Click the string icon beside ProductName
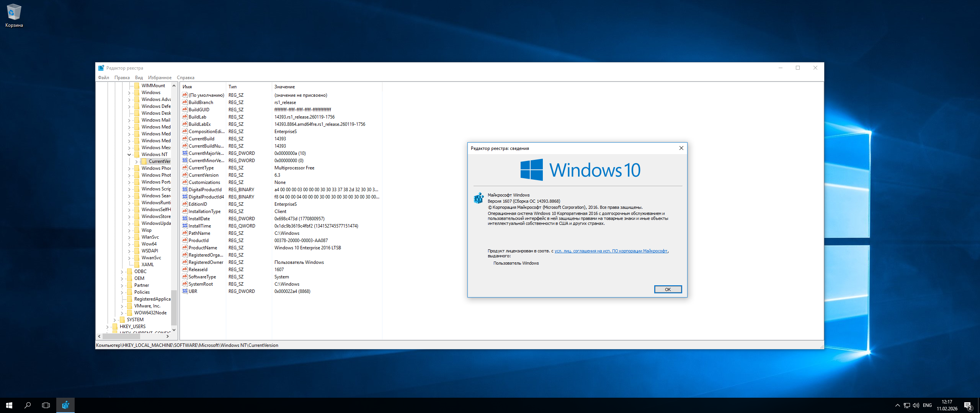The height and width of the screenshot is (413, 980). pyautogui.click(x=185, y=248)
